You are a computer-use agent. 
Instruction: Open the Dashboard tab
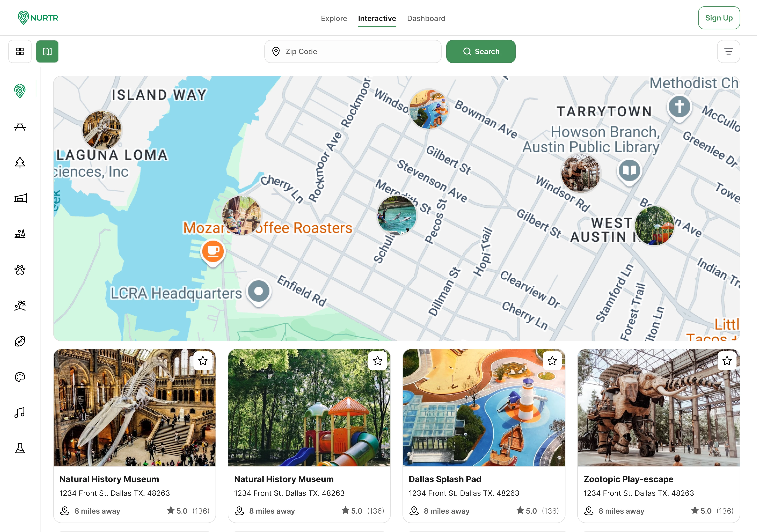coord(426,18)
